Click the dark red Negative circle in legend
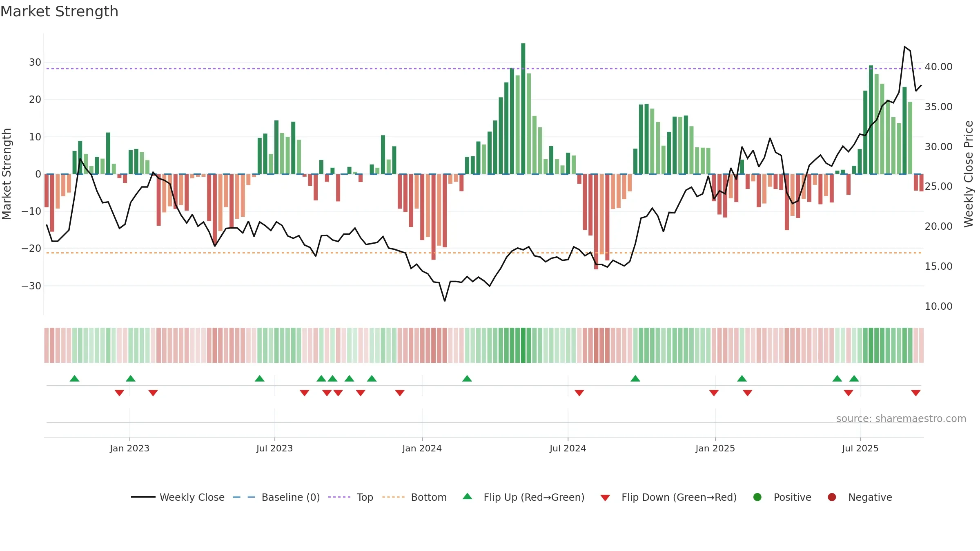The image size is (980, 551). [x=832, y=497]
